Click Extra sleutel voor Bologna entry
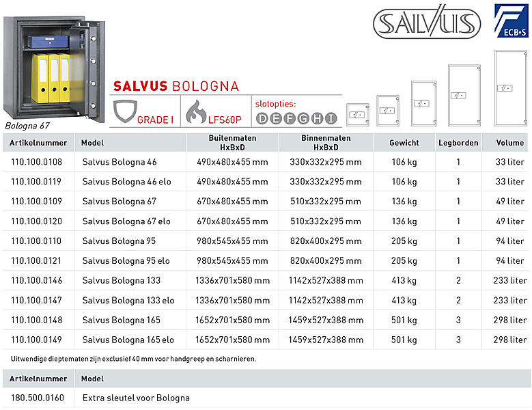 136,398
